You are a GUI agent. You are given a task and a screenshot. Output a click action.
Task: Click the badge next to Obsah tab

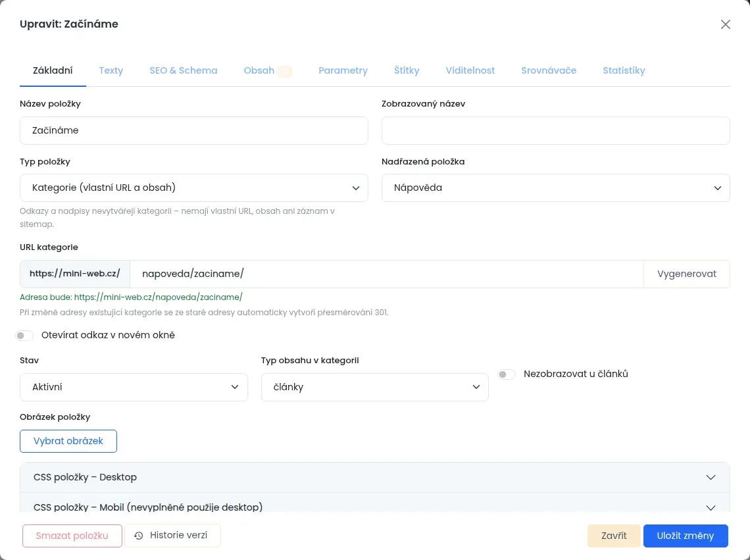285,71
